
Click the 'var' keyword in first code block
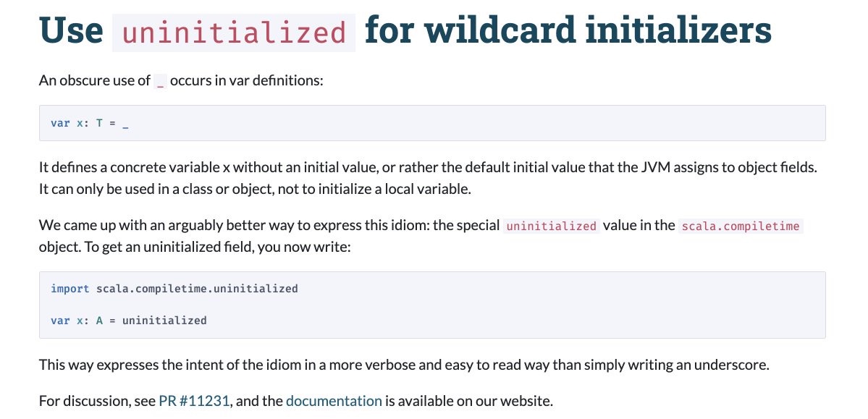[x=60, y=123]
